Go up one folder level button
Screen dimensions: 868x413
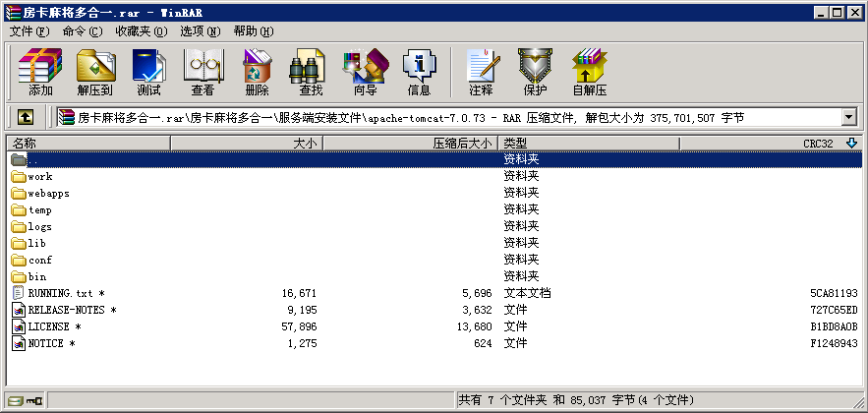[x=26, y=117]
